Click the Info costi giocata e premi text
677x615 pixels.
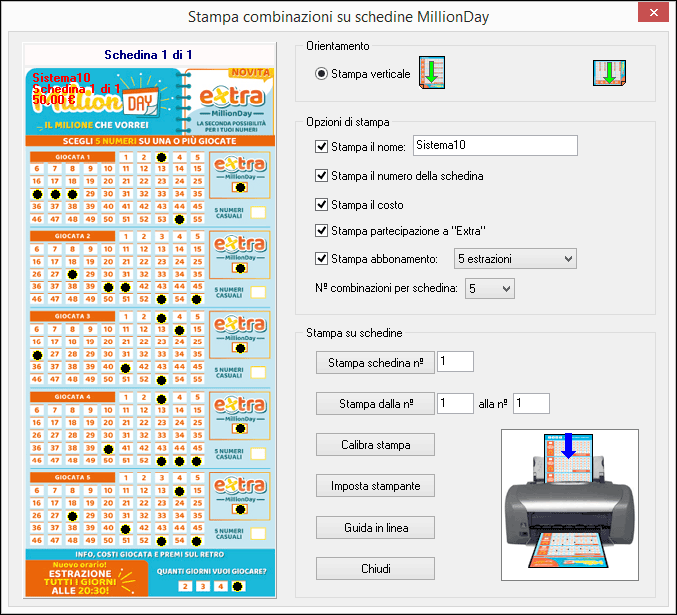click(150, 554)
